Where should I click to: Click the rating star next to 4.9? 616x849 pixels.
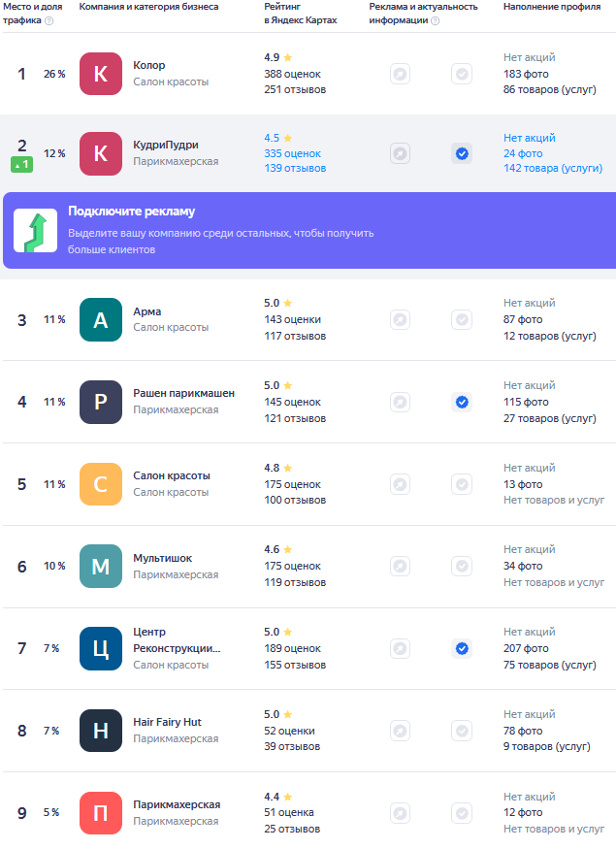pos(288,57)
